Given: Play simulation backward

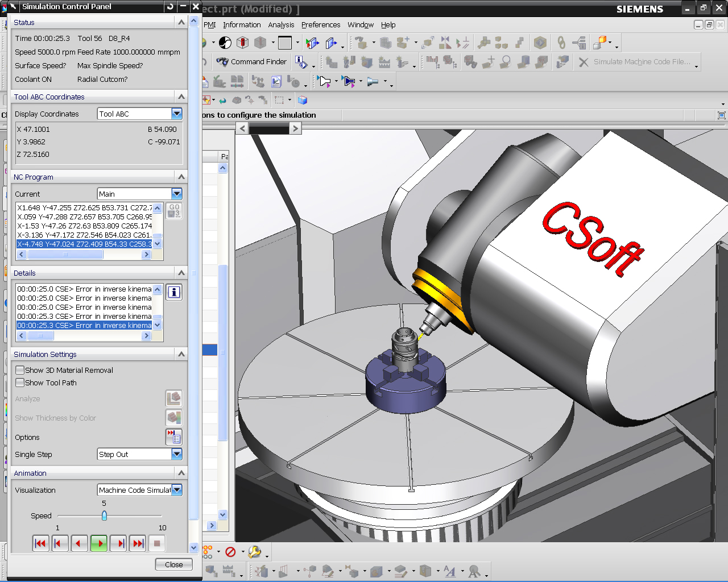Looking at the screenshot, I should click(x=79, y=543).
